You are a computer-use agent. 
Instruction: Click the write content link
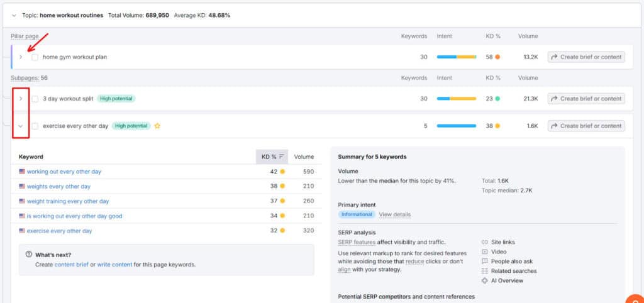tap(114, 265)
